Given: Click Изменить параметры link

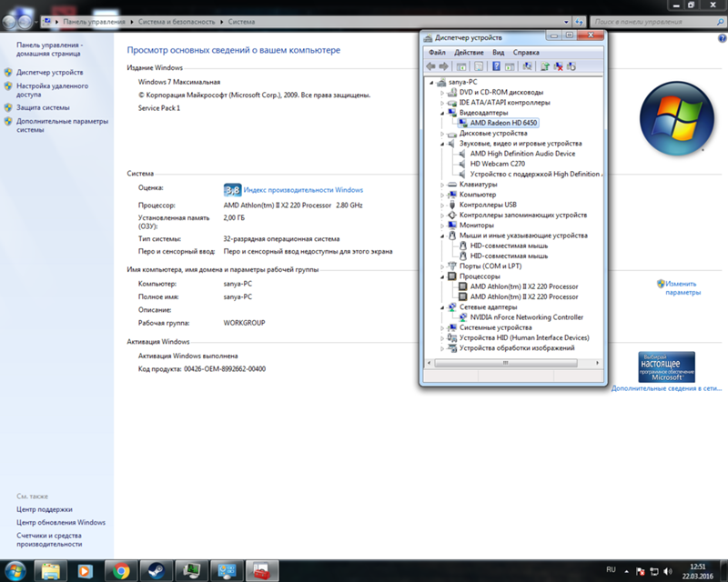Looking at the screenshot, I should coord(682,287).
